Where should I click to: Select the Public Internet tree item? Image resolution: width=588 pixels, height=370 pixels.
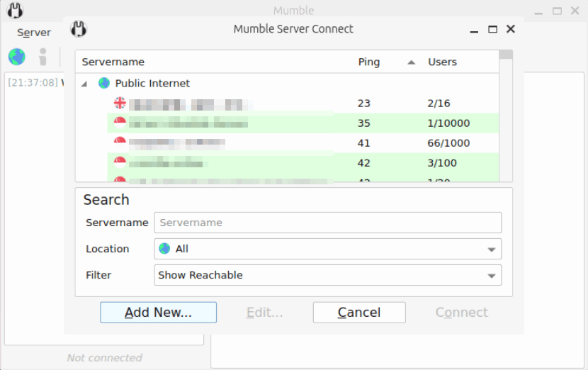point(152,84)
